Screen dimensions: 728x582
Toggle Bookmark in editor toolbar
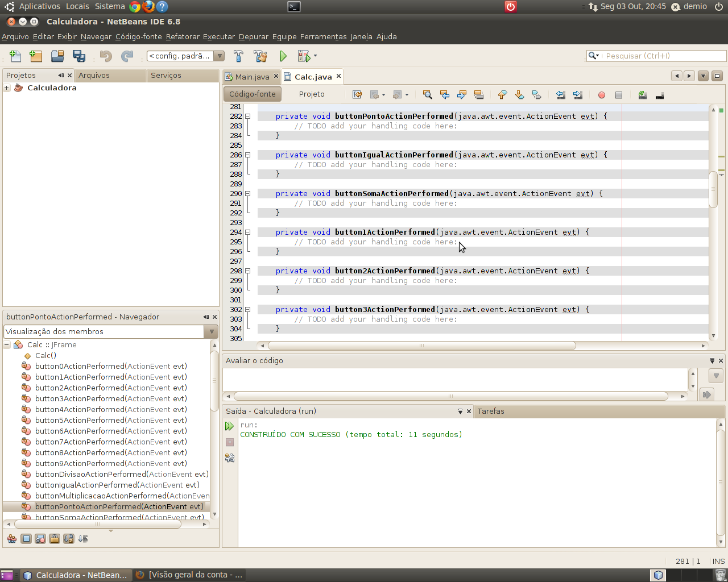click(536, 95)
